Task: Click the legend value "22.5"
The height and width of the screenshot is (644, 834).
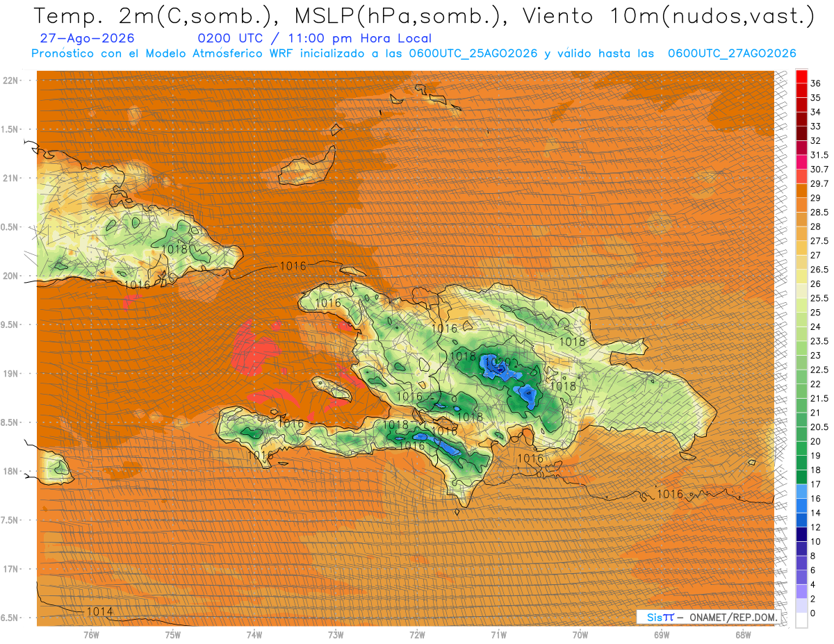Action: tap(819, 370)
